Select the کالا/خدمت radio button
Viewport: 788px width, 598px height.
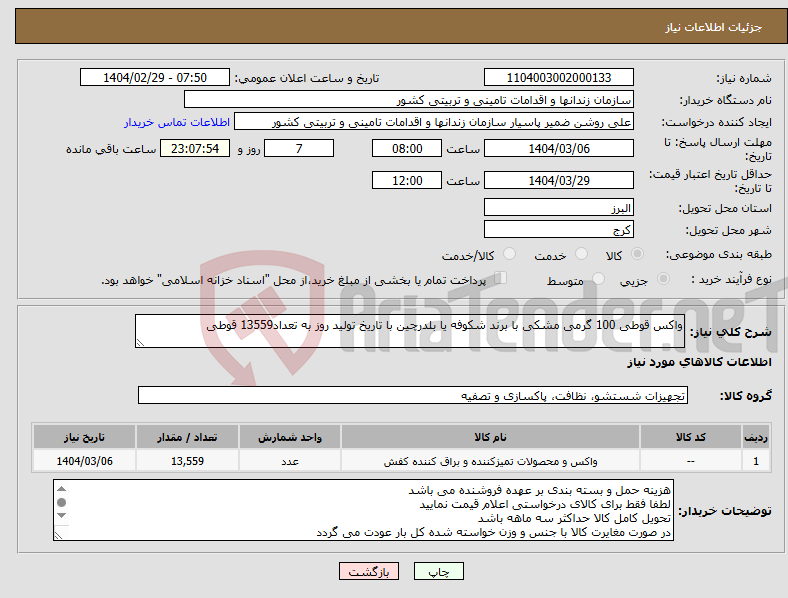[x=510, y=254]
